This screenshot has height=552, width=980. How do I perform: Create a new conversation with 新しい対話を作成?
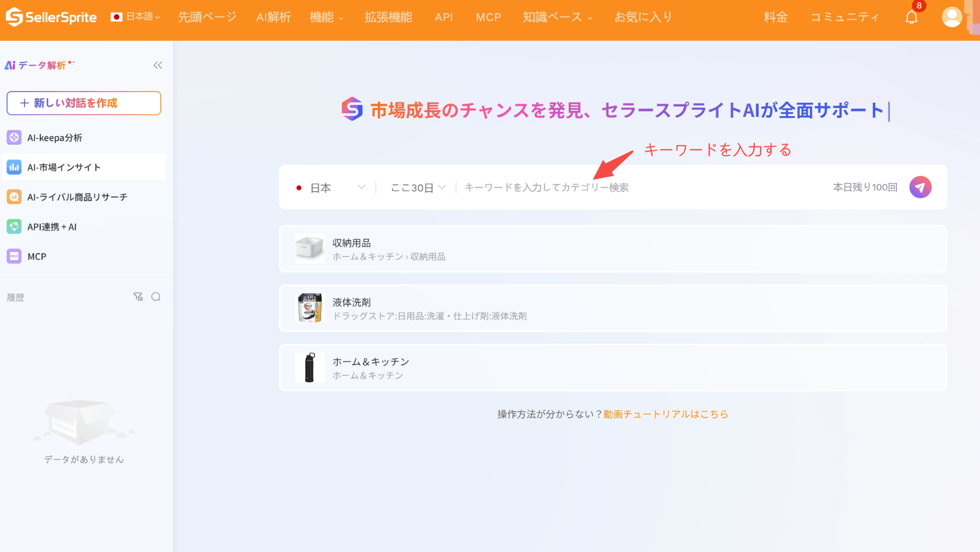pyautogui.click(x=84, y=103)
